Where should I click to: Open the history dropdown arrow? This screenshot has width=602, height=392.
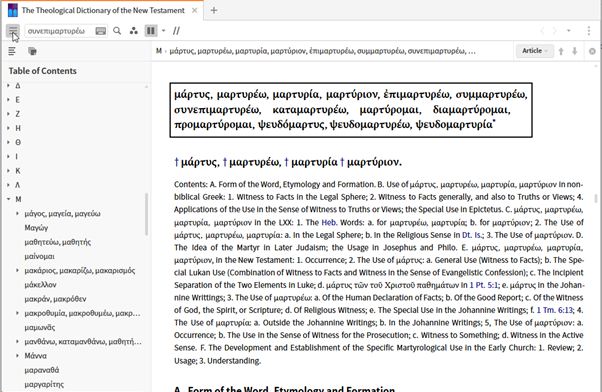coord(569,31)
